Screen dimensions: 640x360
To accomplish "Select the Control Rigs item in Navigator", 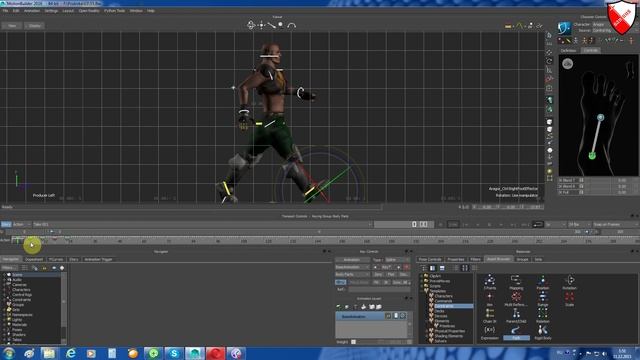I will click(22, 295).
